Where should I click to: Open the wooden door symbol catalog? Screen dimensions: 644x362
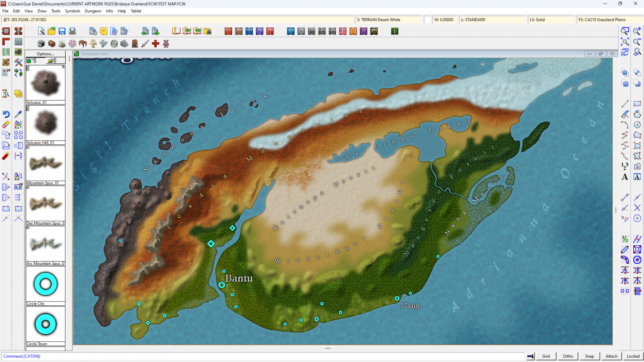135,43
